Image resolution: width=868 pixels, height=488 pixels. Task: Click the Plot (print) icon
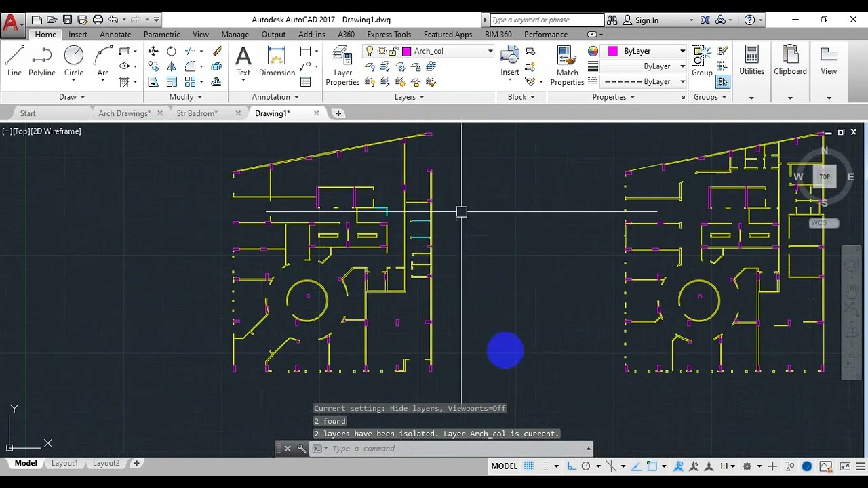[x=98, y=20]
